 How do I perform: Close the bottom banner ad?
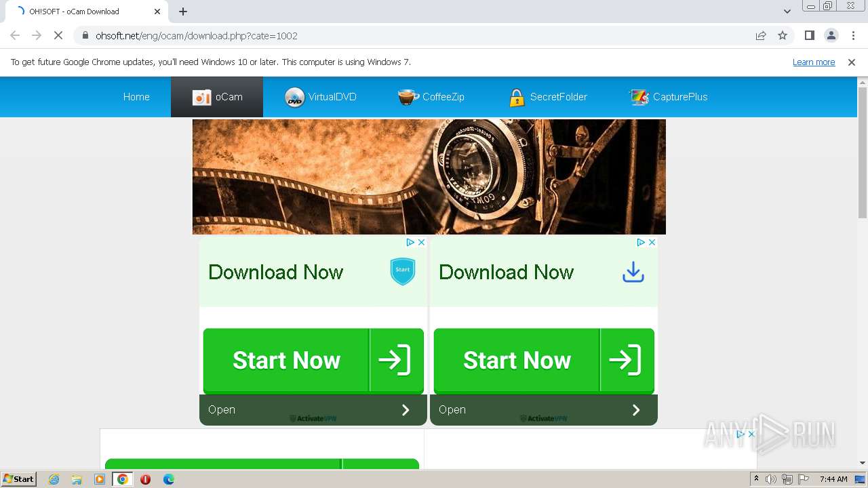751,434
